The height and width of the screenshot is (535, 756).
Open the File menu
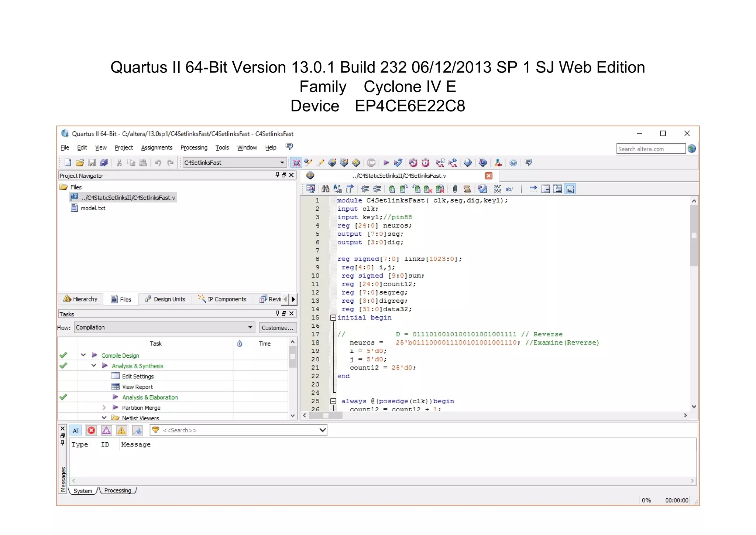coord(65,147)
